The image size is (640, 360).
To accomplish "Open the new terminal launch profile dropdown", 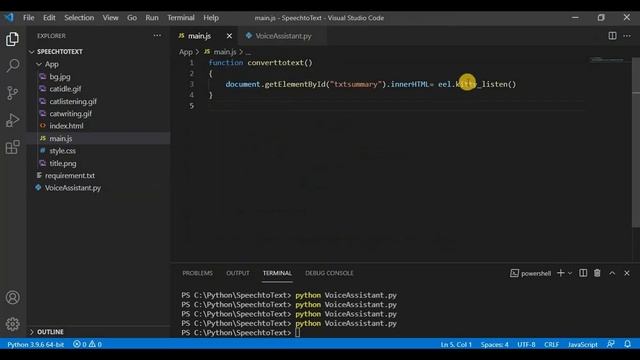I will point(570,273).
